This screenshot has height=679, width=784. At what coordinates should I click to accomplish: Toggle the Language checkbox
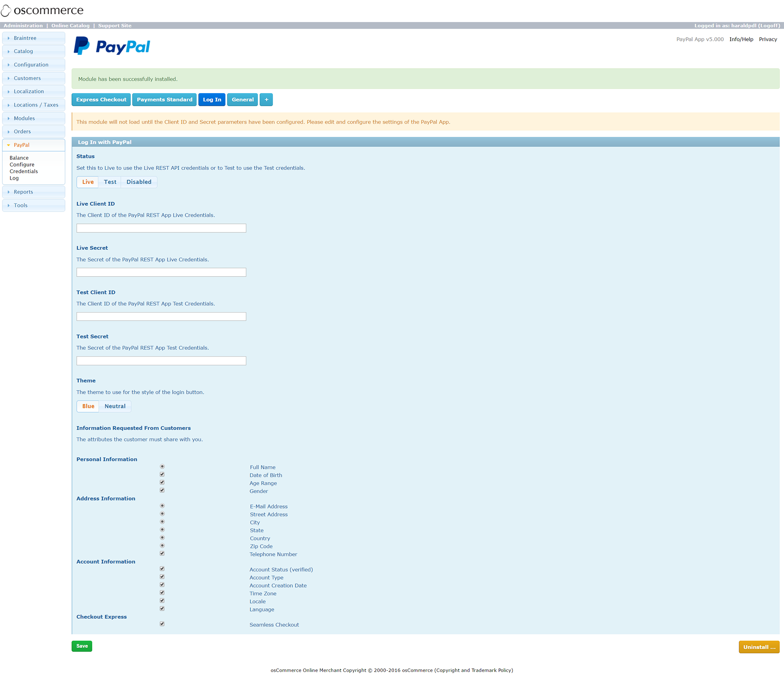162,609
